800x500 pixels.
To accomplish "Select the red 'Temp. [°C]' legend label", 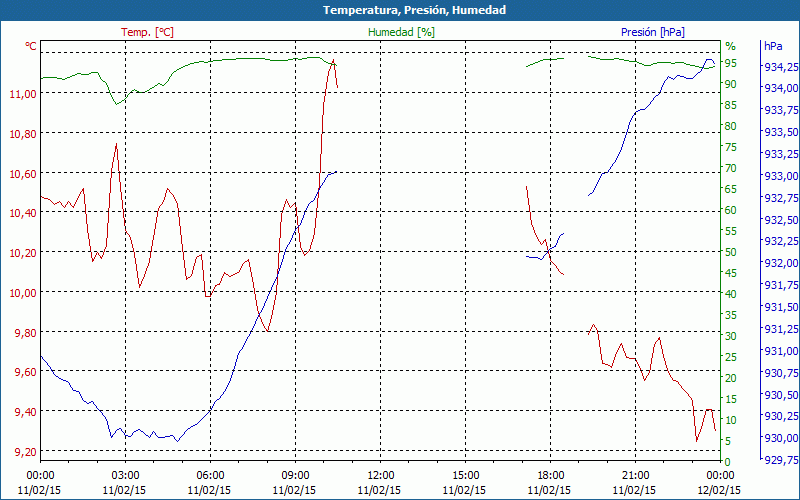I will [x=147, y=32].
